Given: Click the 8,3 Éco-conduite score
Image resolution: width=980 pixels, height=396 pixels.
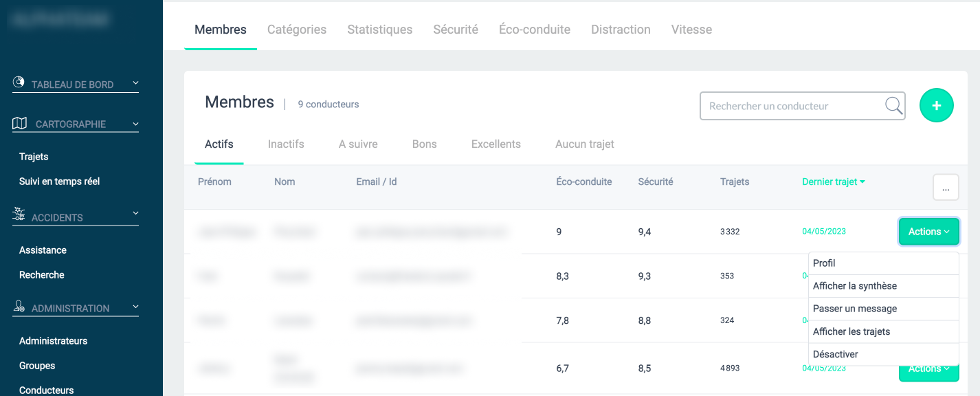Looking at the screenshot, I should coord(562,276).
